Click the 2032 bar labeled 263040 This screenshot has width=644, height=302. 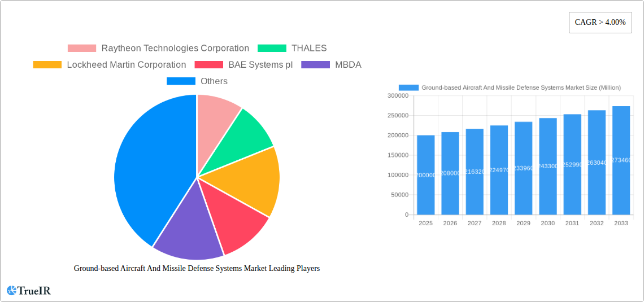[597, 163]
